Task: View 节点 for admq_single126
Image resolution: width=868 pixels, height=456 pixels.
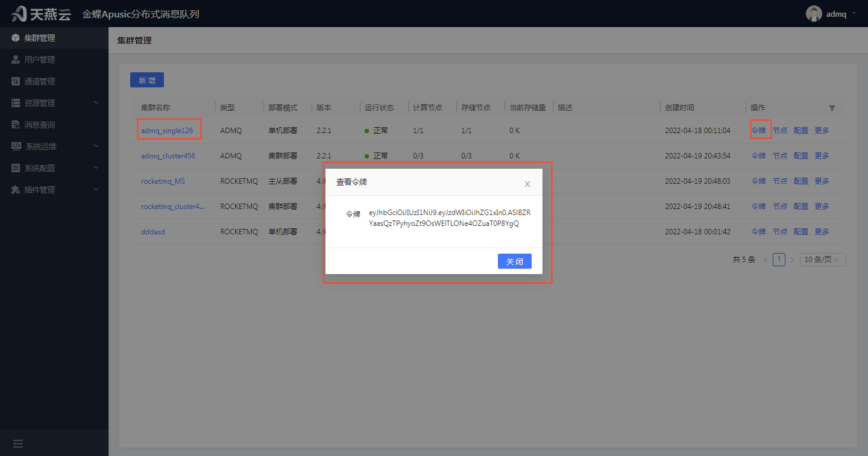Action: point(780,130)
